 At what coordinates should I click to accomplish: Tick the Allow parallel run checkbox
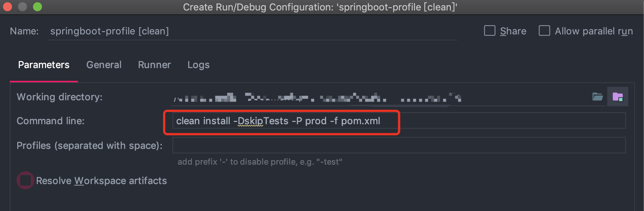(x=544, y=31)
